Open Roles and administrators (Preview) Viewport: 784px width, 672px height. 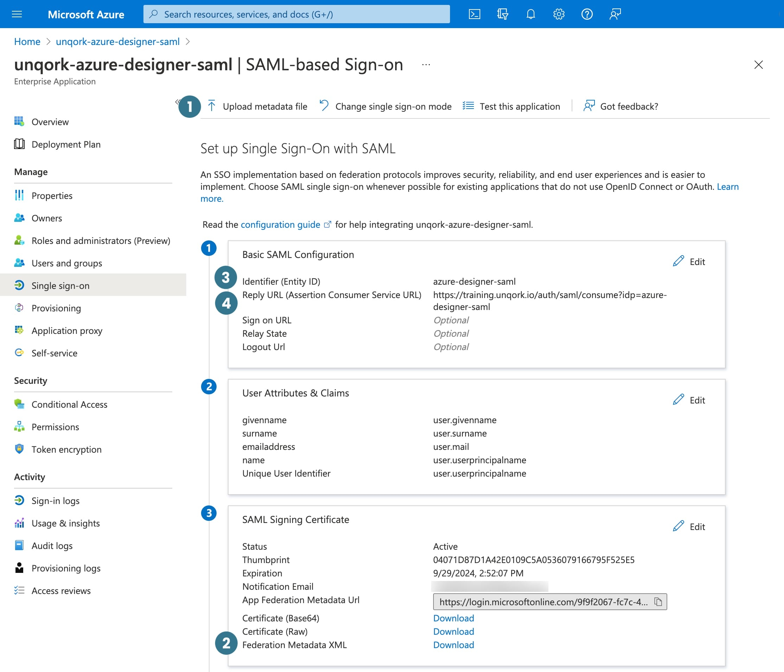101,241
